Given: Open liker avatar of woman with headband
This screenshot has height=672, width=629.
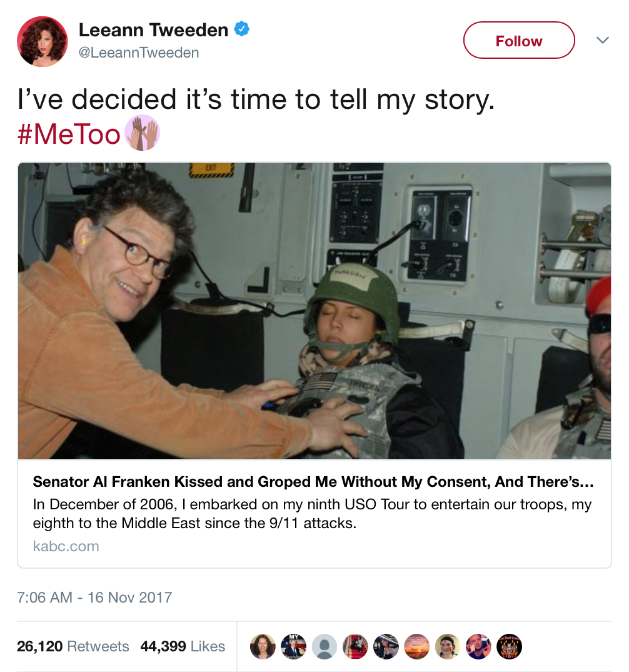Looking at the screenshot, I should point(448,646).
